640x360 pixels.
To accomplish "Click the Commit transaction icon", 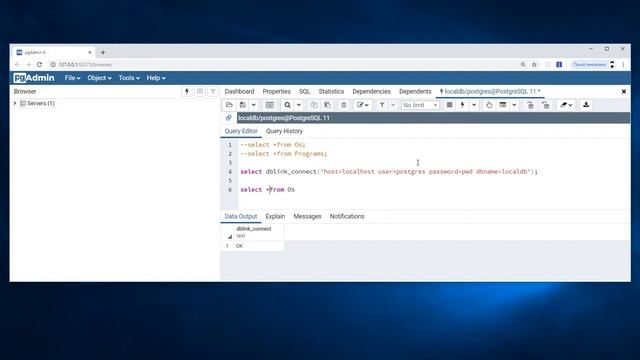I will pos(530,105).
